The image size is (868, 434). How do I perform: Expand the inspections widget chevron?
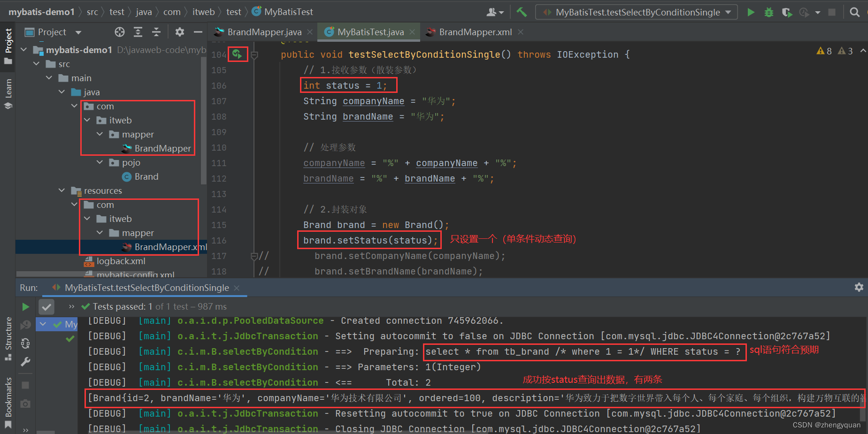coord(863,51)
